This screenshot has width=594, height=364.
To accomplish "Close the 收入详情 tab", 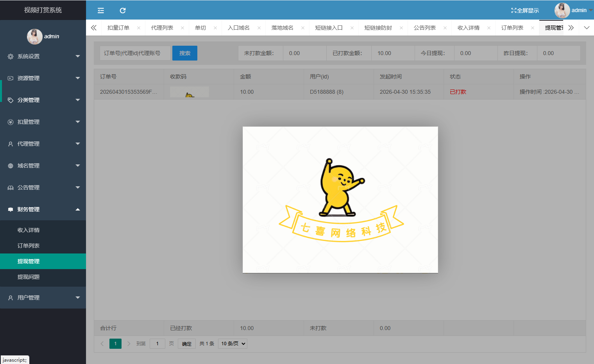I will (489, 28).
